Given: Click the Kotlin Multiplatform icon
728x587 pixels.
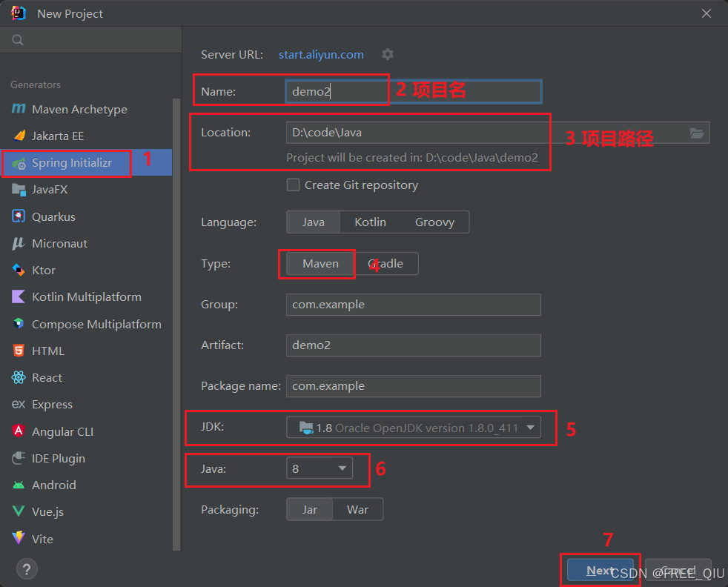Looking at the screenshot, I should (19, 296).
